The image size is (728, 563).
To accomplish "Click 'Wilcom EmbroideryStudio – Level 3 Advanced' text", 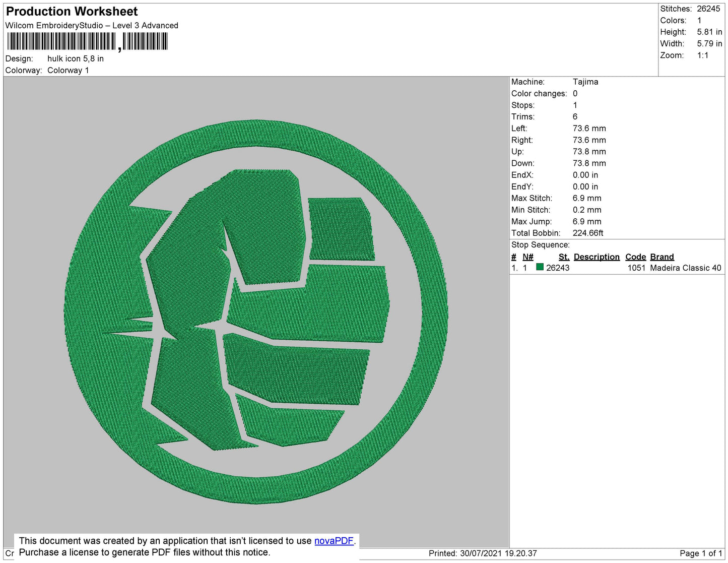I will 92,25.
